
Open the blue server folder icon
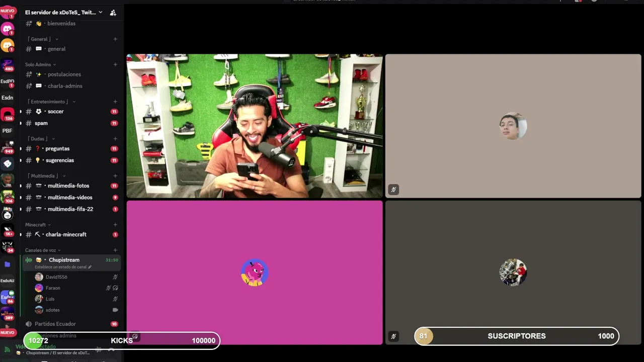tap(8, 264)
